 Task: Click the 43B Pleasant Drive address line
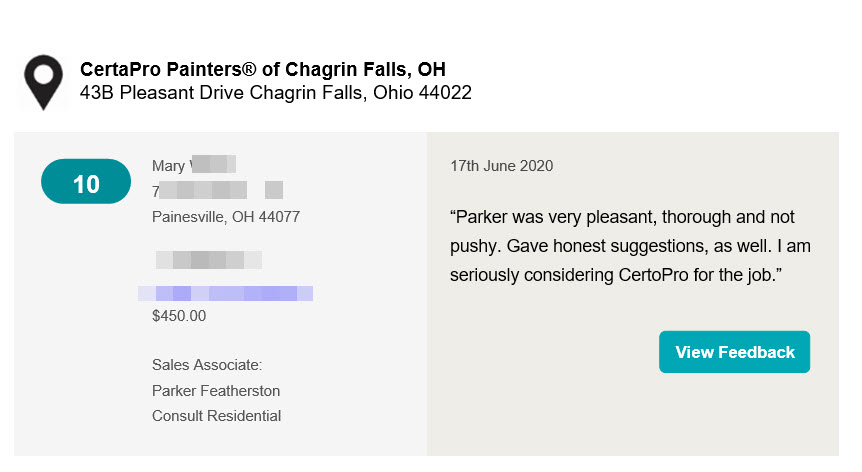pos(275,92)
